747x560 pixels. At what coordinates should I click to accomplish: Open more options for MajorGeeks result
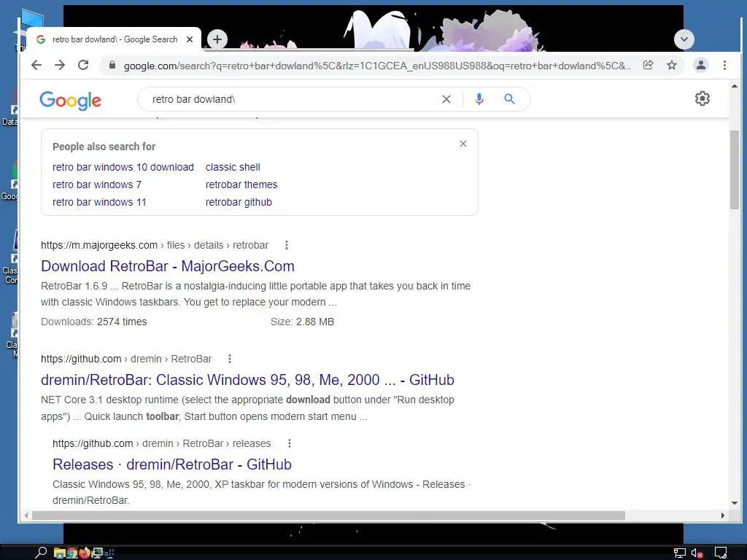[286, 245]
